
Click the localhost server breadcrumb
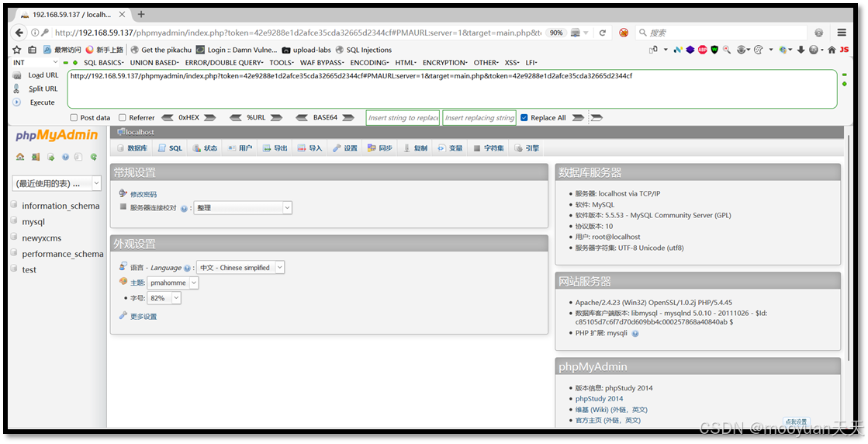(137, 132)
